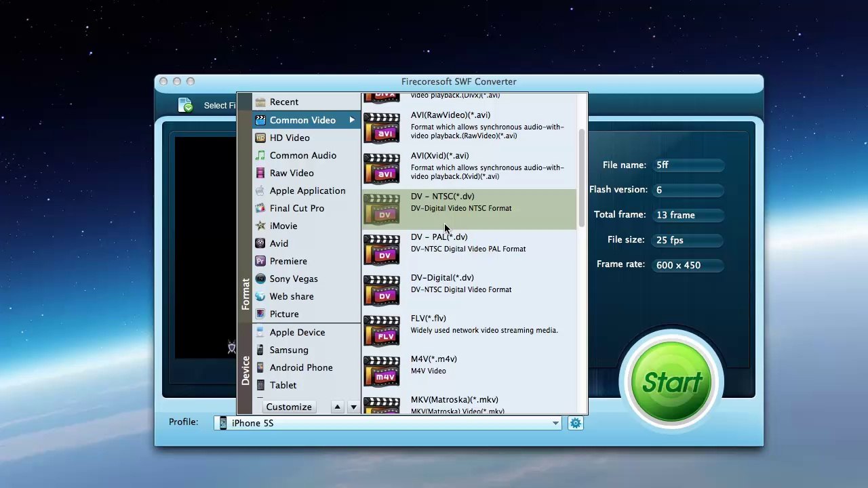The height and width of the screenshot is (488, 868).
Task: Click the Sony Vegas icon
Action: tap(260, 279)
